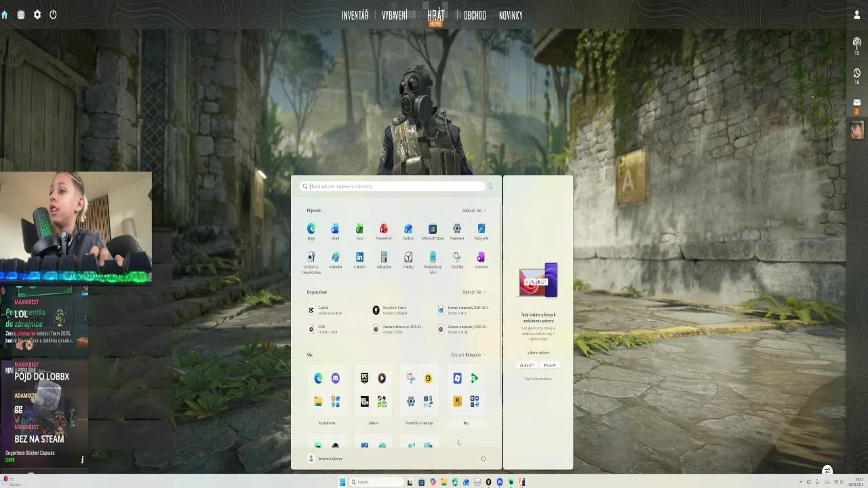This screenshot has height=488, width=868.
Task: Open game settings gear icon
Action: [37, 14]
